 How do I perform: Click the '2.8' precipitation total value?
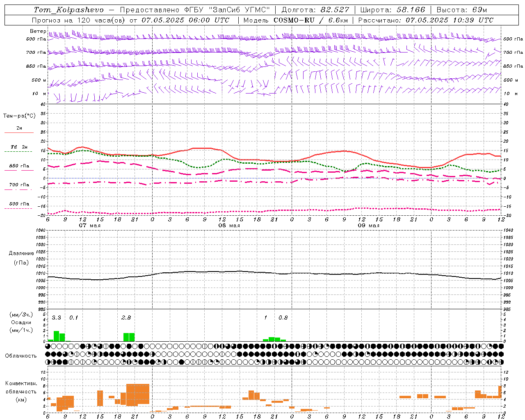click(x=126, y=318)
